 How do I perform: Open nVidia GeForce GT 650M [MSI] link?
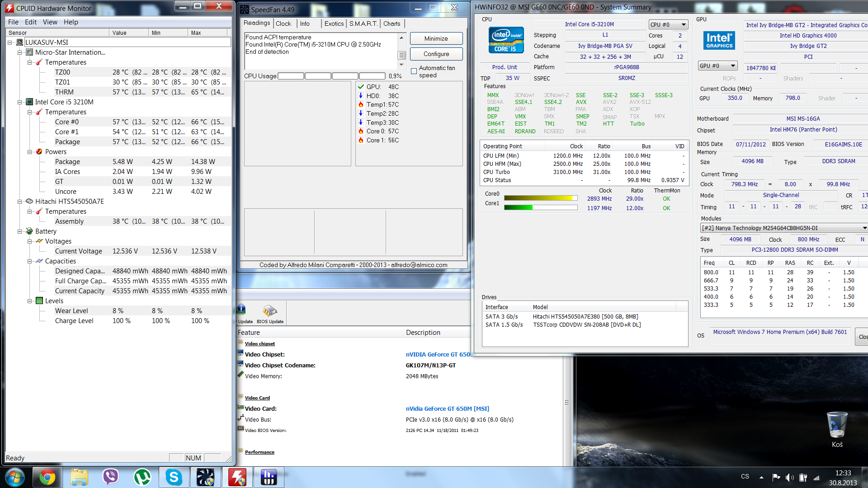448,408
